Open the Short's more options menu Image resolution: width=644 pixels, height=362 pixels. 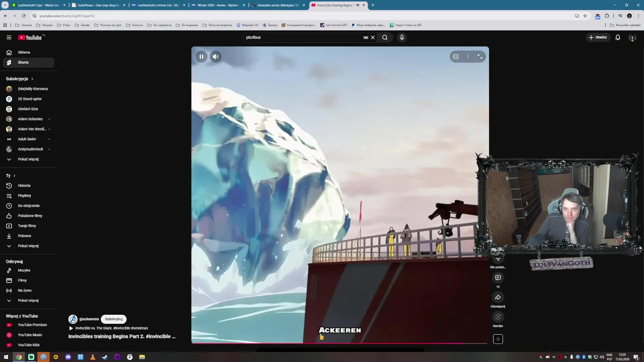tap(468, 57)
